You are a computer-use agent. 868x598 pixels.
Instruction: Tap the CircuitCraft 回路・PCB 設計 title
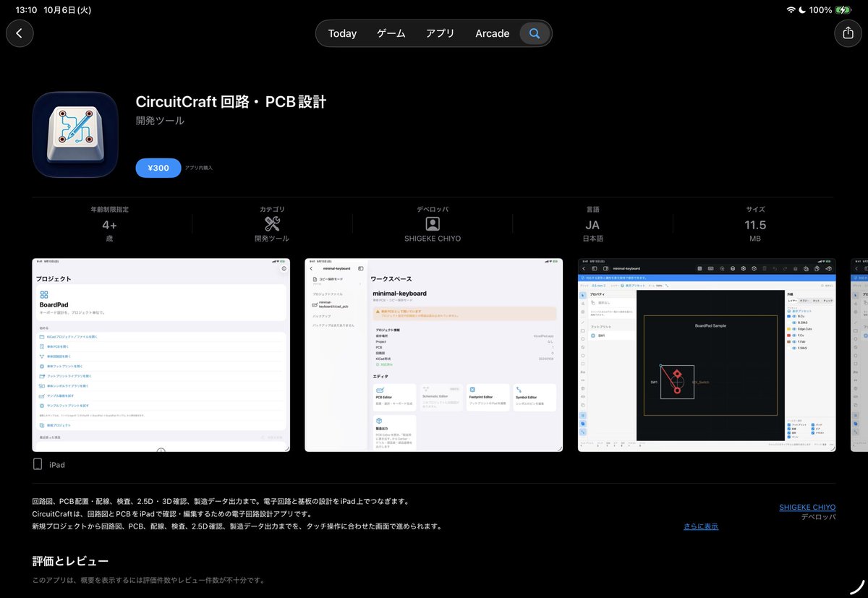(231, 101)
